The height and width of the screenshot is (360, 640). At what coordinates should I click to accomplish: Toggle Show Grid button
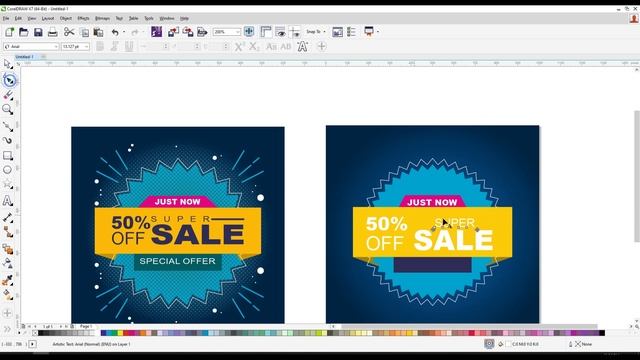(280, 31)
